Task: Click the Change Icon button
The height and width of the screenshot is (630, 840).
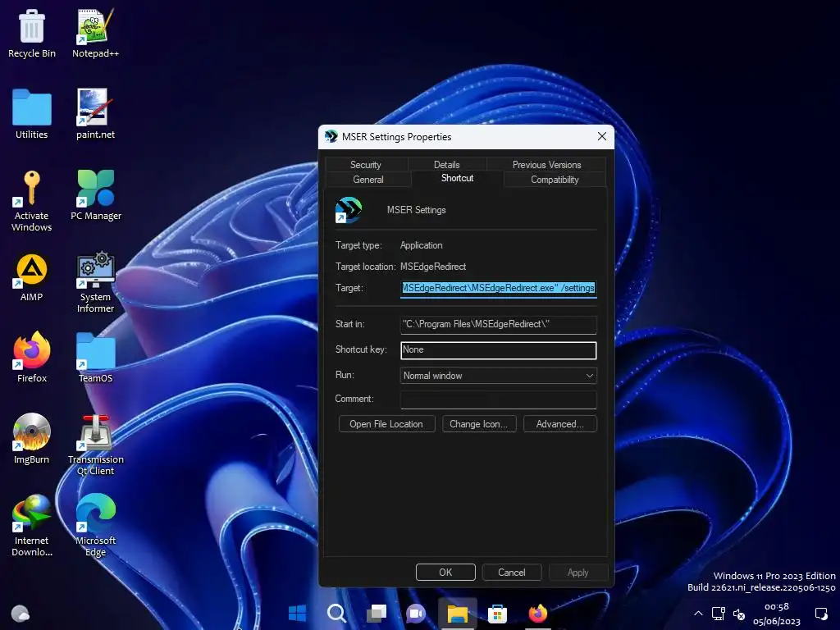Action: 479,424
